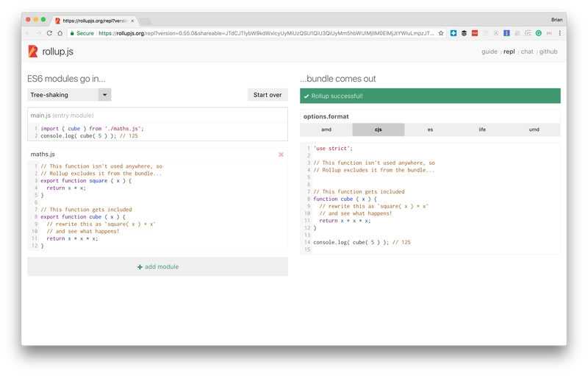Open the Chrome three-dot menu
The image size is (588, 376).
click(560, 33)
